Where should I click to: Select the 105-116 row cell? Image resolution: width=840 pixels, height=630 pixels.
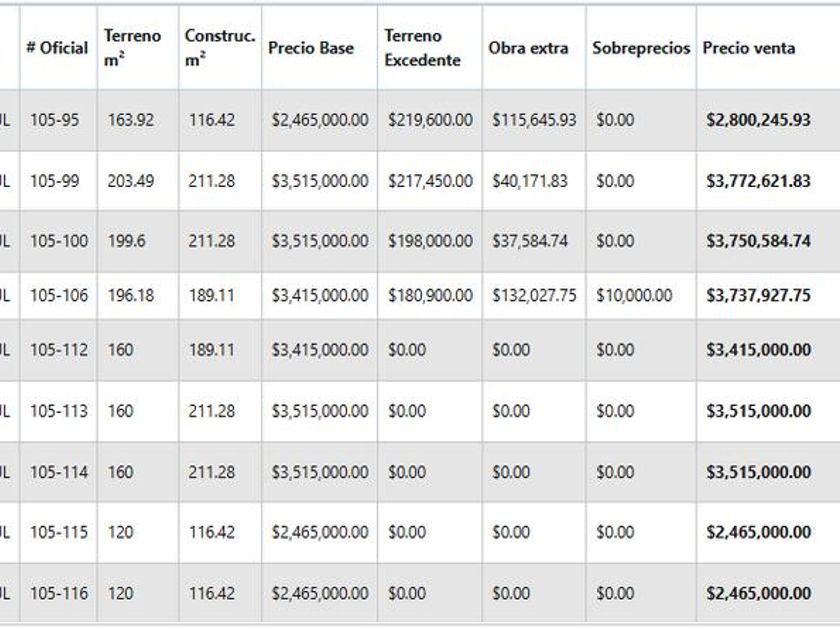tap(59, 593)
